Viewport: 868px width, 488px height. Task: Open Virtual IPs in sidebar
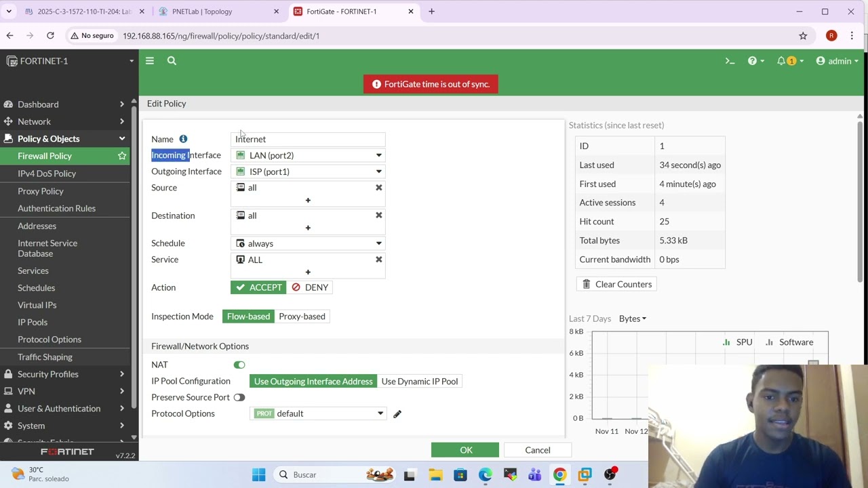(x=37, y=305)
